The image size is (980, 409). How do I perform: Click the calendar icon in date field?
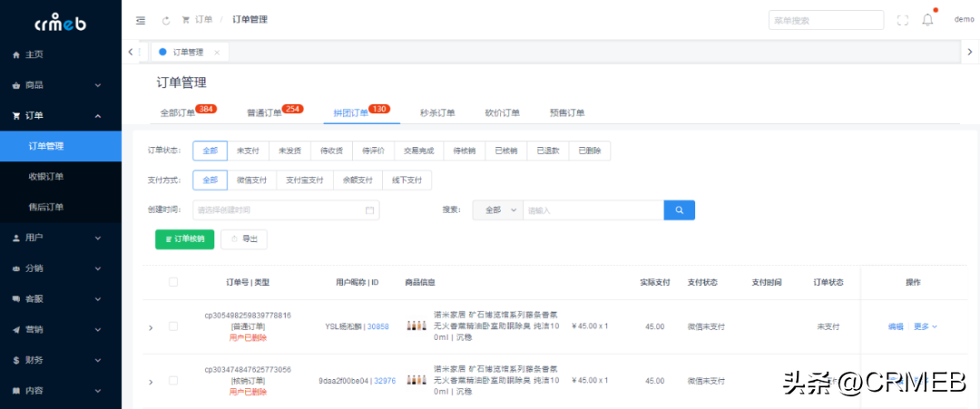click(369, 210)
